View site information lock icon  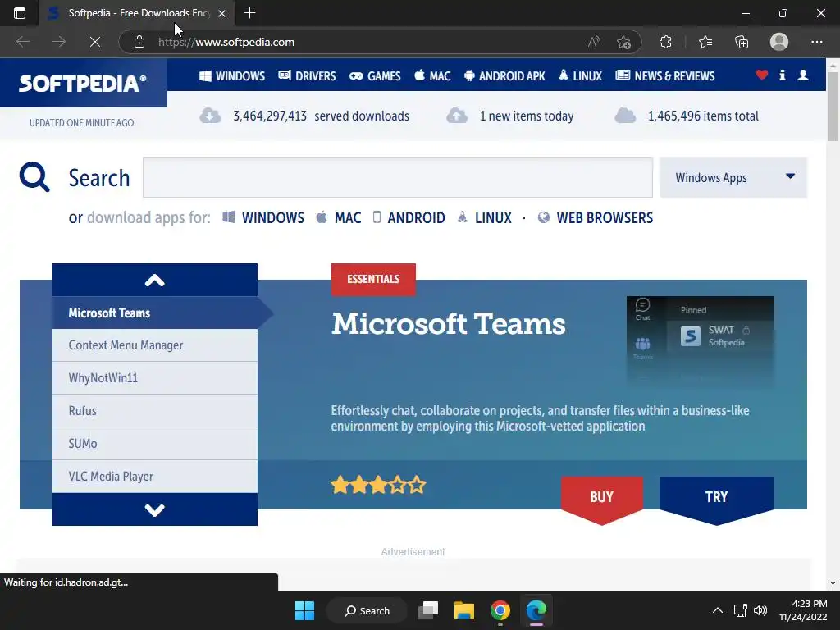[139, 42]
